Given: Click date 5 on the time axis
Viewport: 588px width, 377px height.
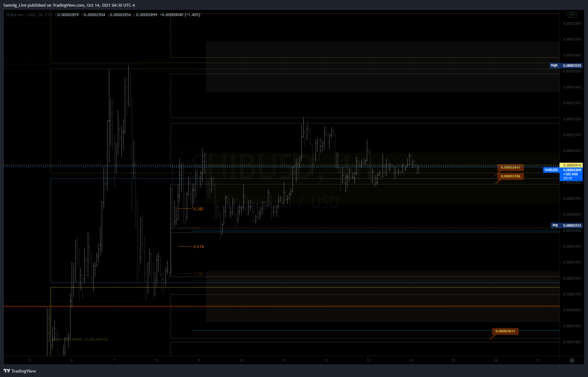Looking at the screenshot, I should [29, 360].
